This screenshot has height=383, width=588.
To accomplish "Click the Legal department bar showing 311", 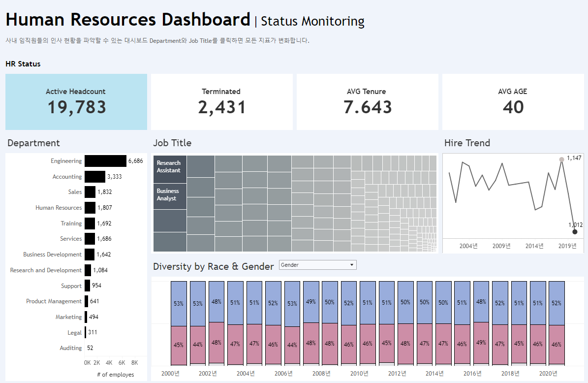I will [x=85, y=332].
